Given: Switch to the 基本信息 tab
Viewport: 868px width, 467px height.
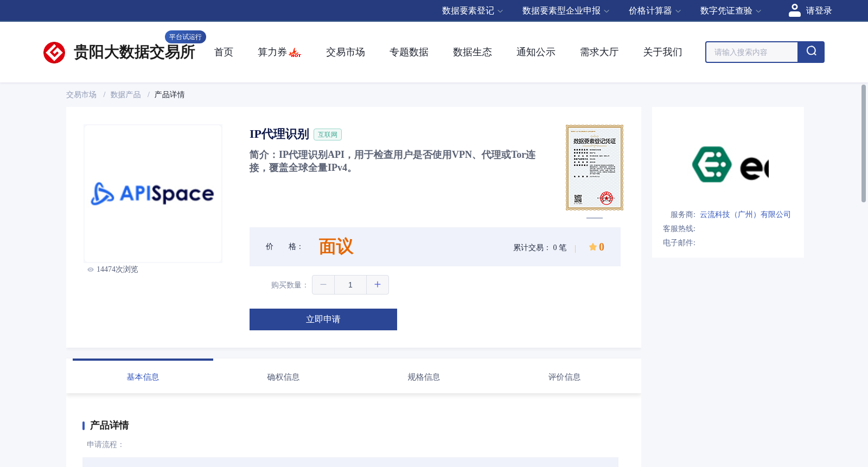Looking at the screenshot, I should pos(143,377).
